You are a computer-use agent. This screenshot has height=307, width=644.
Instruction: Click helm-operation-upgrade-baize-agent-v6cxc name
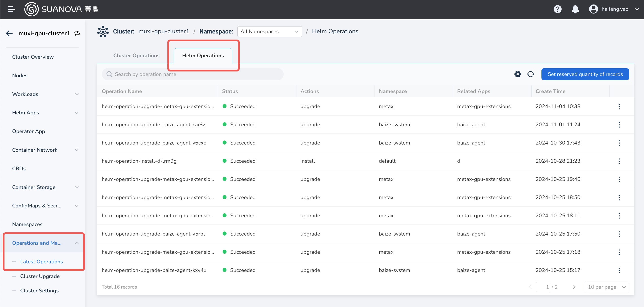pyautogui.click(x=154, y=143)
